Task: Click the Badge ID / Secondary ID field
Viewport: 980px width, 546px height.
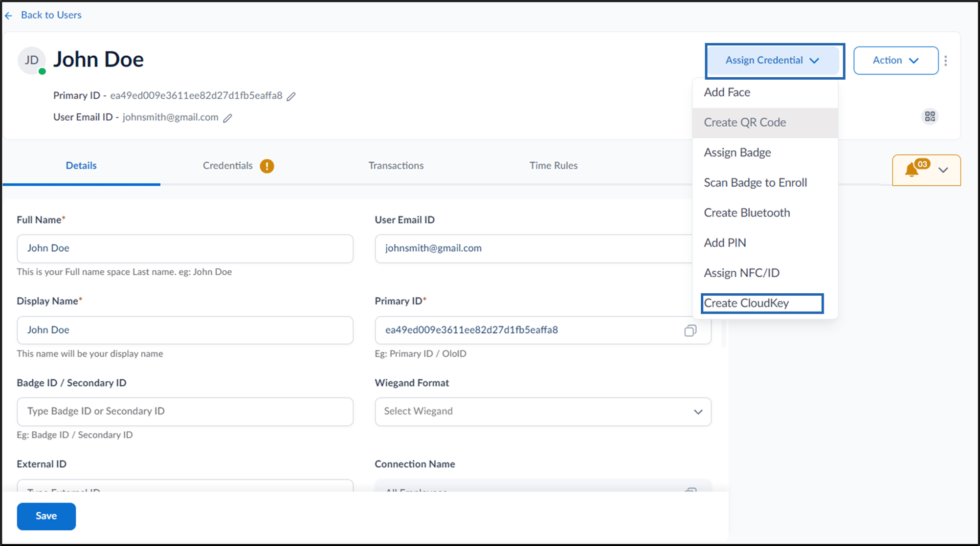Action: click(185, 412)
